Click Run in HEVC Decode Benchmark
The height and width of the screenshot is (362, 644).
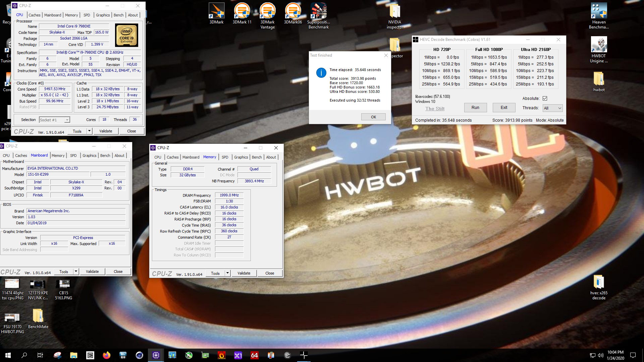click(475, 108)
